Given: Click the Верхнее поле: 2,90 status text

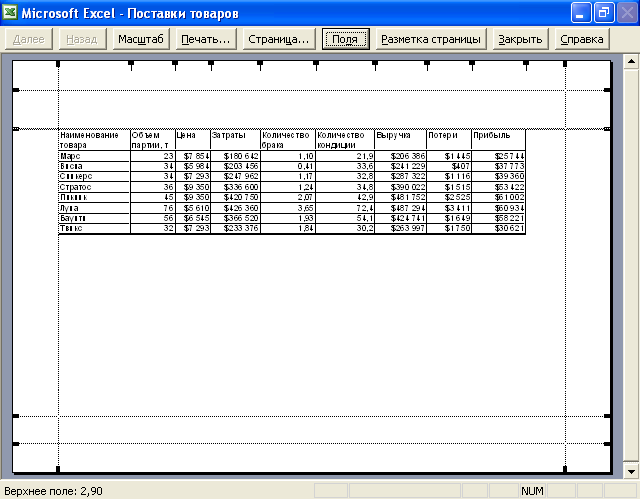Looking at the screenshot, I should (53, 491).
